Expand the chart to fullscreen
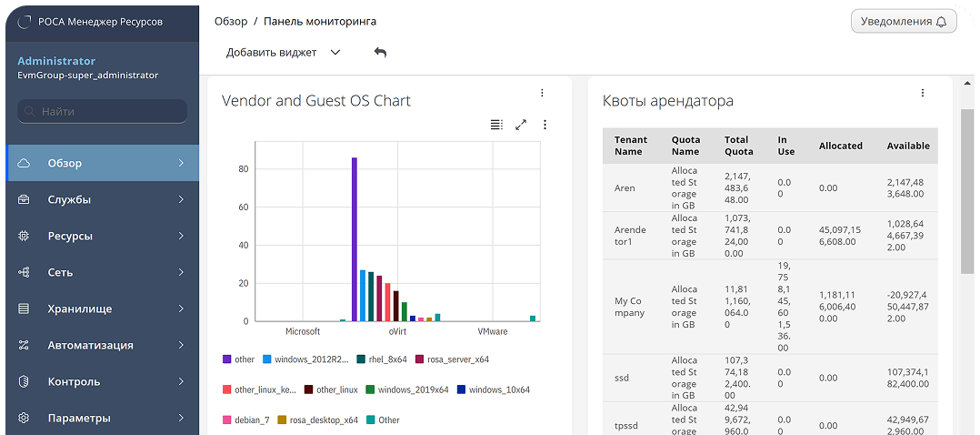The width and height of the screenshot is (980, 435). tap(521, 125)
